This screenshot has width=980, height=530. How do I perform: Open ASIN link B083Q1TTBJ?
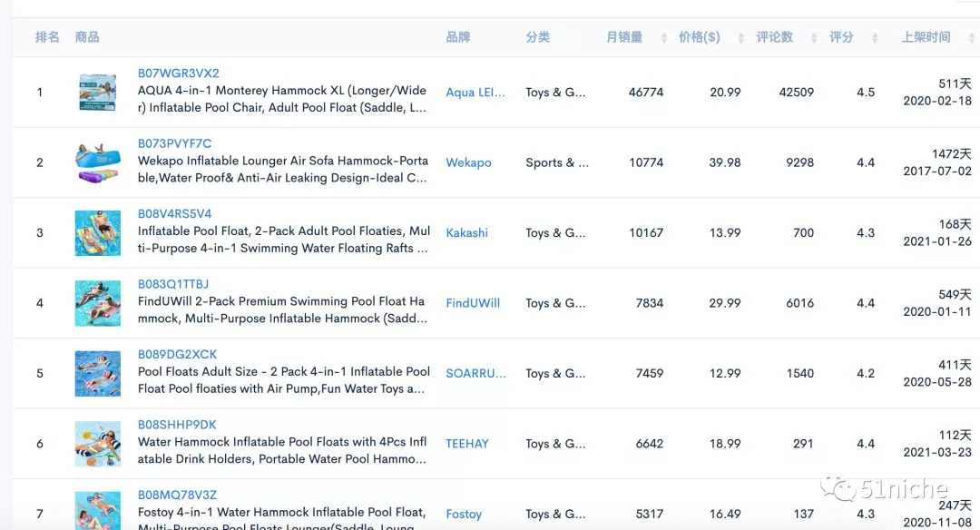[173, 284]
